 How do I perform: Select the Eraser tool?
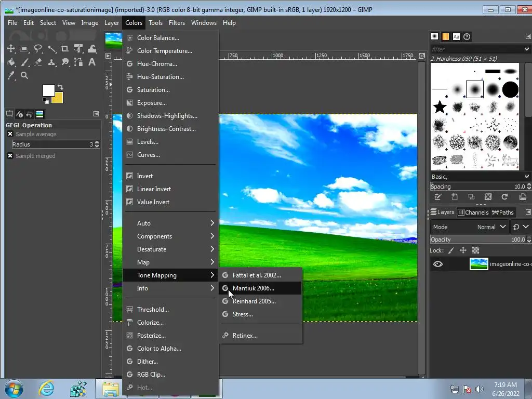(38, 62)
